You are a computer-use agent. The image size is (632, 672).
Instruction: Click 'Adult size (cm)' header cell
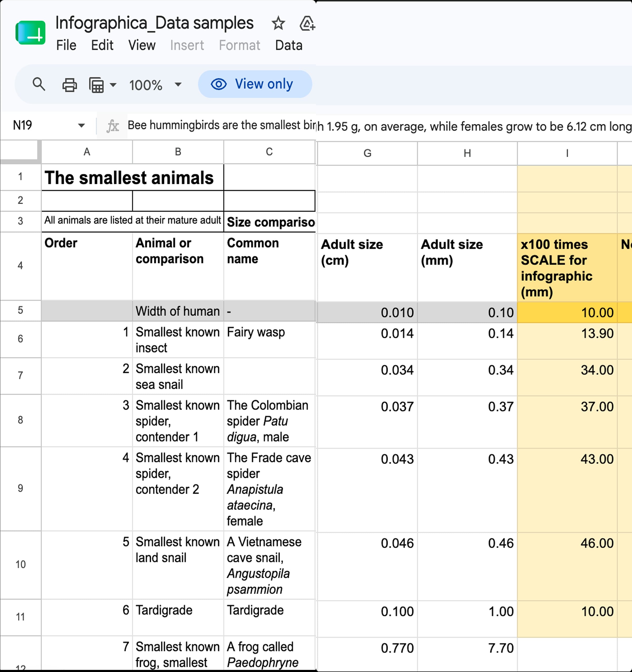[367, 267]
